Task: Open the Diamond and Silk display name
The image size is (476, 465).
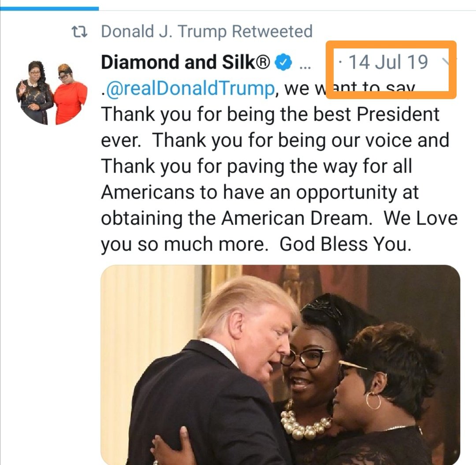Action: point(185,62)
